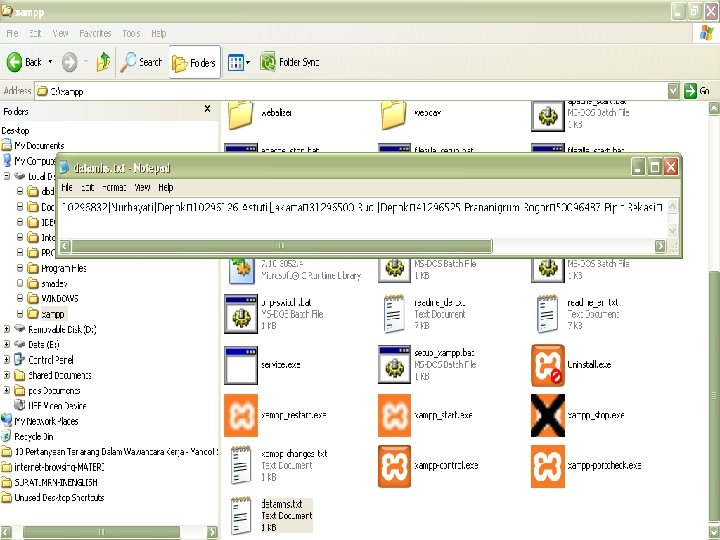Click Notepad scroll right arrow
The image size is (720, 540).
pyautogui.click(x=660, y=246)
